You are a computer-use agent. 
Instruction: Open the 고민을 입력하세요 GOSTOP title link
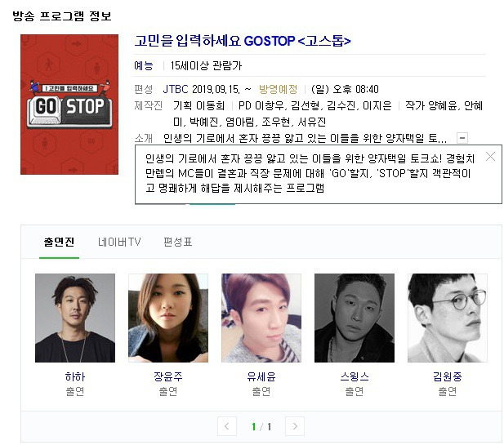pos(243,41)
